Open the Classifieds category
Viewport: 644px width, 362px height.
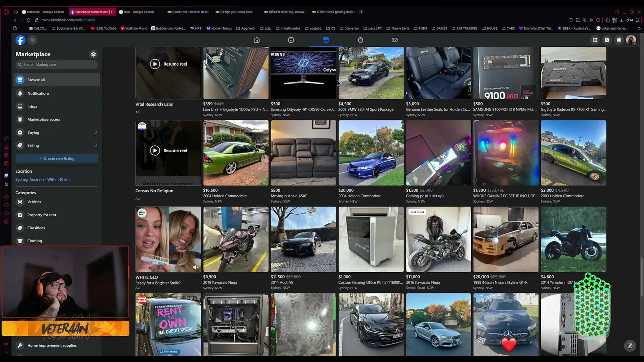(x=57, y=228)
